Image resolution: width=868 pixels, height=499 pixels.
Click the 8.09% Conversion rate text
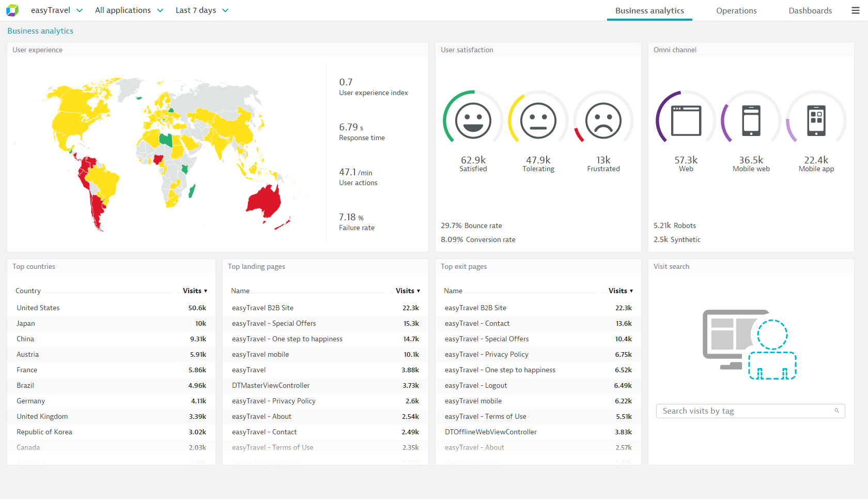pos(478,239)
